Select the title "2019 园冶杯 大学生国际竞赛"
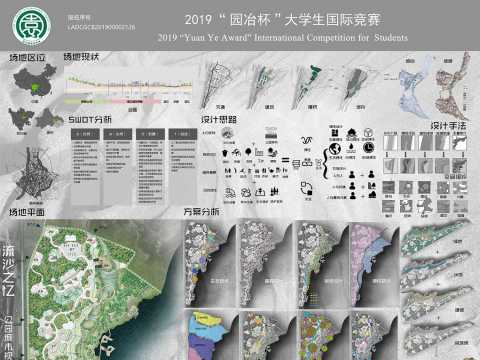 (x=282, y=20)
